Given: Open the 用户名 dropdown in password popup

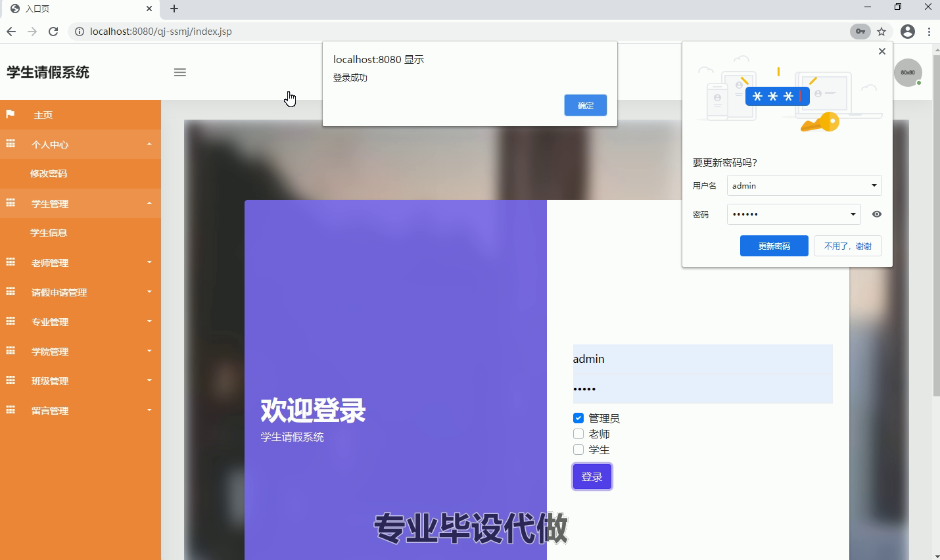Looking at the screenshot, I should click(x=874, y=185).
